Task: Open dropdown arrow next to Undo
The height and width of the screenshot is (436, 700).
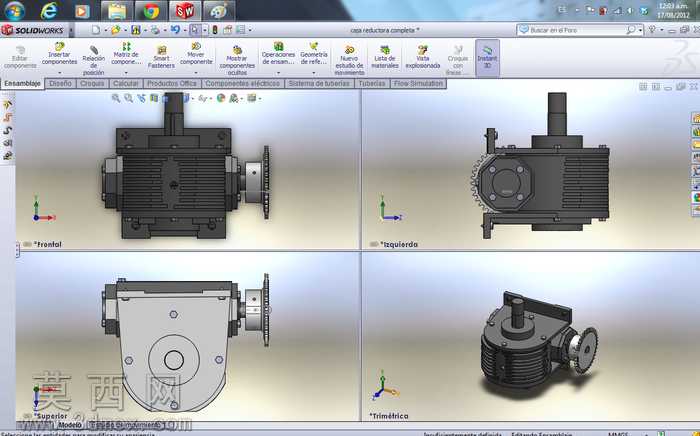Action: tap(185, 30)
